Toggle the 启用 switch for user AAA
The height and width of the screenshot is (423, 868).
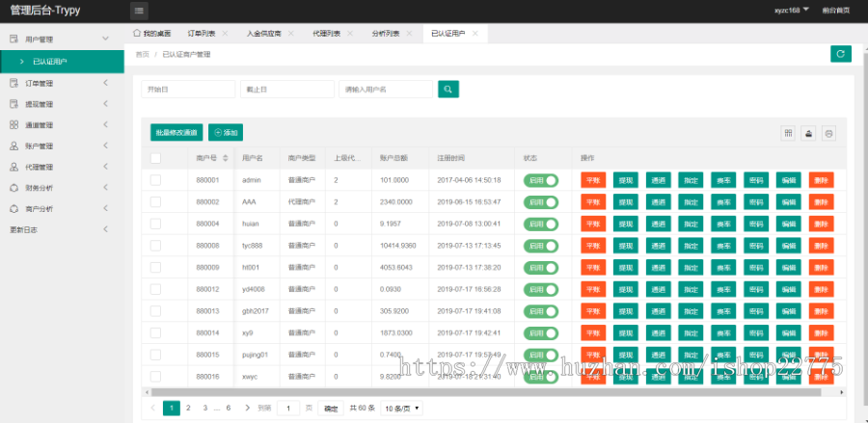(541, 202)
